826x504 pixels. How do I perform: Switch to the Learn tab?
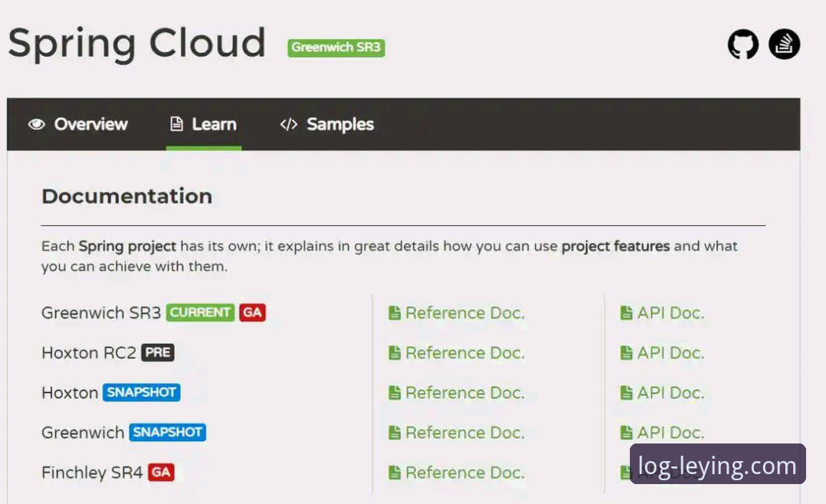[x=203, y=124]
